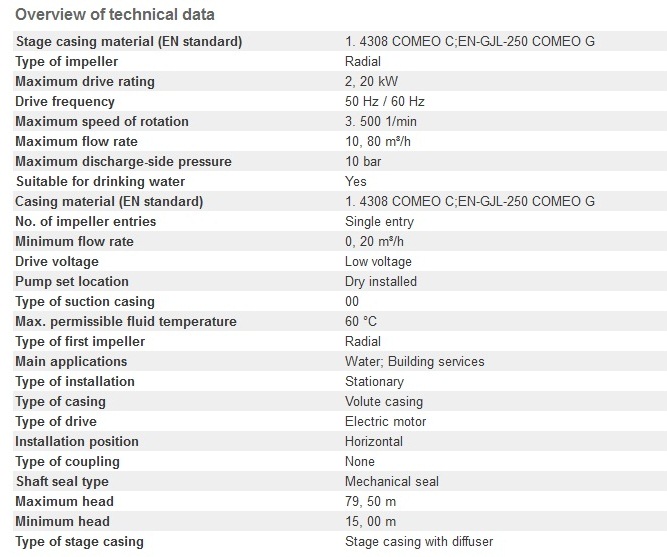
Task: Click the "Maximum speed of rotation" label
Action: click(x=102, y=121)
